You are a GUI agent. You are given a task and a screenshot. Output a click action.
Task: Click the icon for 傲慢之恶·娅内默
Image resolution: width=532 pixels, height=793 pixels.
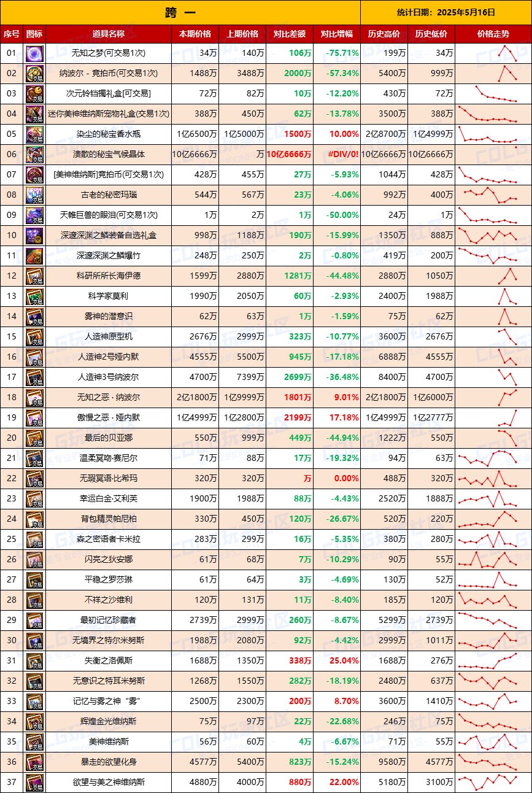(x=34, y=418)
